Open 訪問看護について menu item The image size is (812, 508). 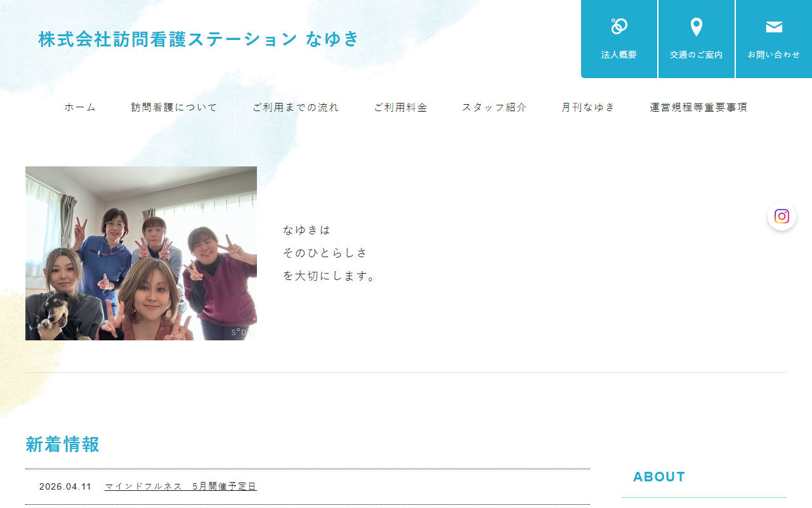click(x=174, y=107)
